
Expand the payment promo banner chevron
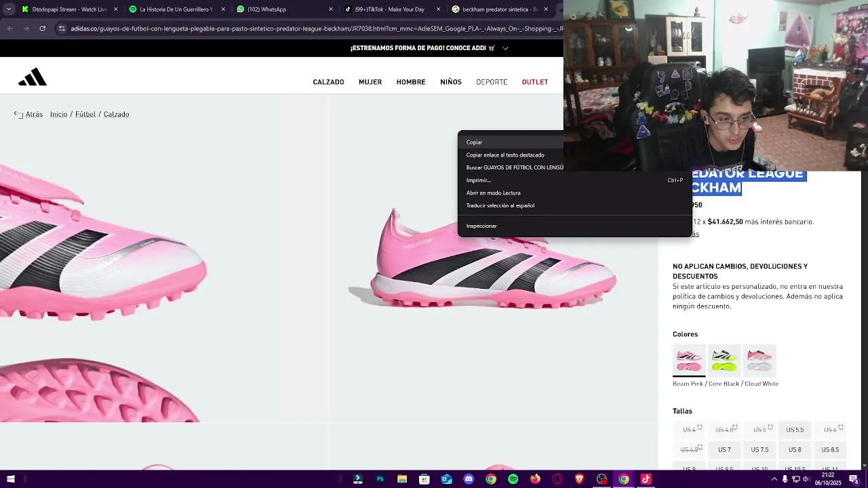pos(505,48)
